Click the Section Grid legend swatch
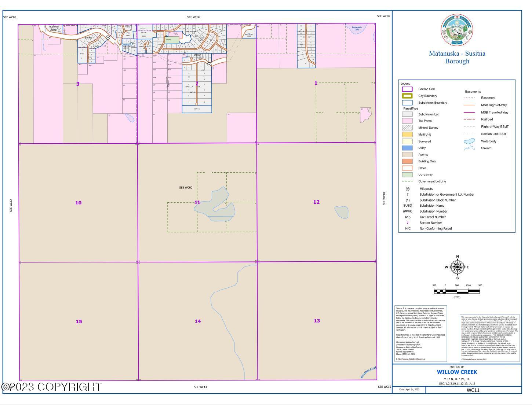This screenshot has width=532, height=405. [x=407, y=89]
